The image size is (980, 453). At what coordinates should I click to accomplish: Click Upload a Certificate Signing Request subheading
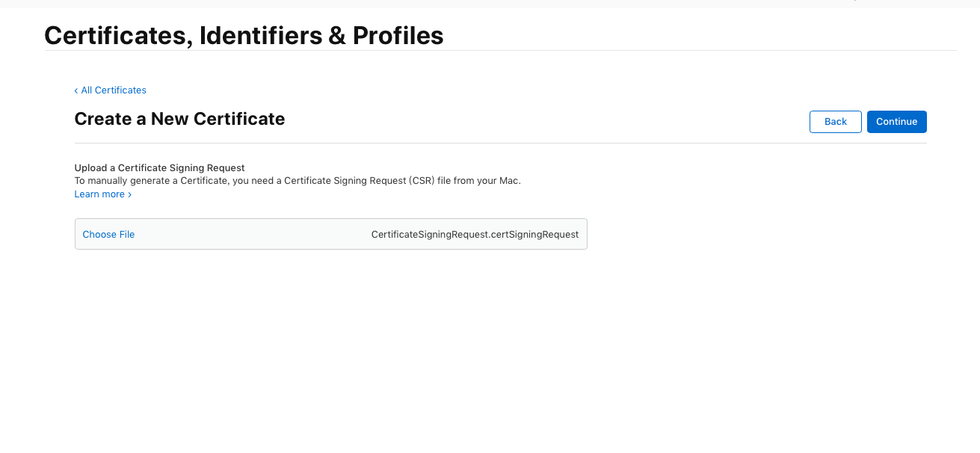click(159, 168)
